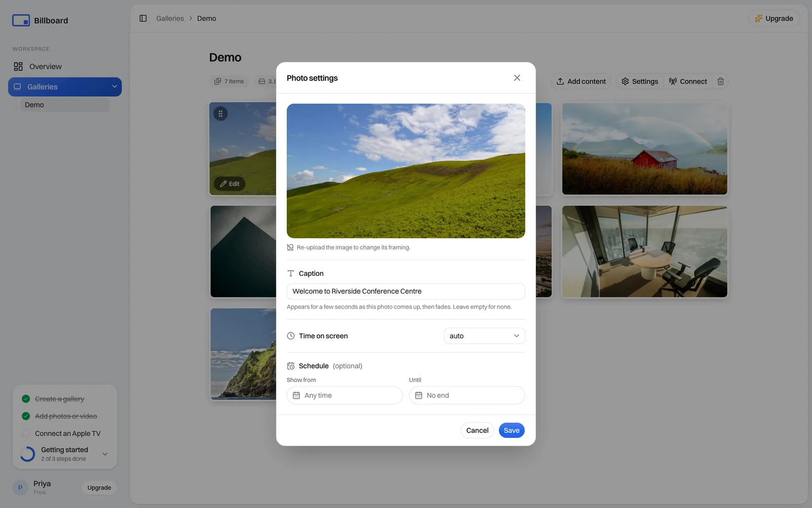Toggle the sidebar panel icon
Image resolution: width=812 pixels, height=508 pixels.
coord(143,18)
